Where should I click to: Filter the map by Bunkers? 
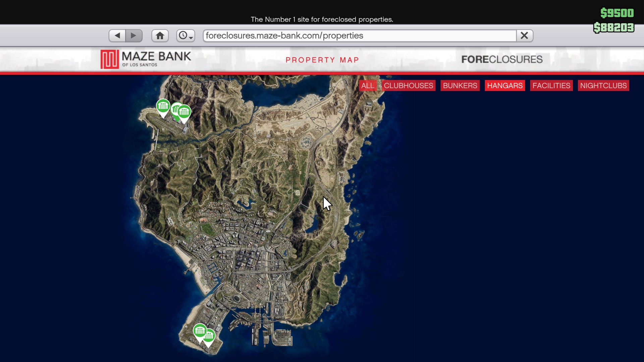coord(460,85)
